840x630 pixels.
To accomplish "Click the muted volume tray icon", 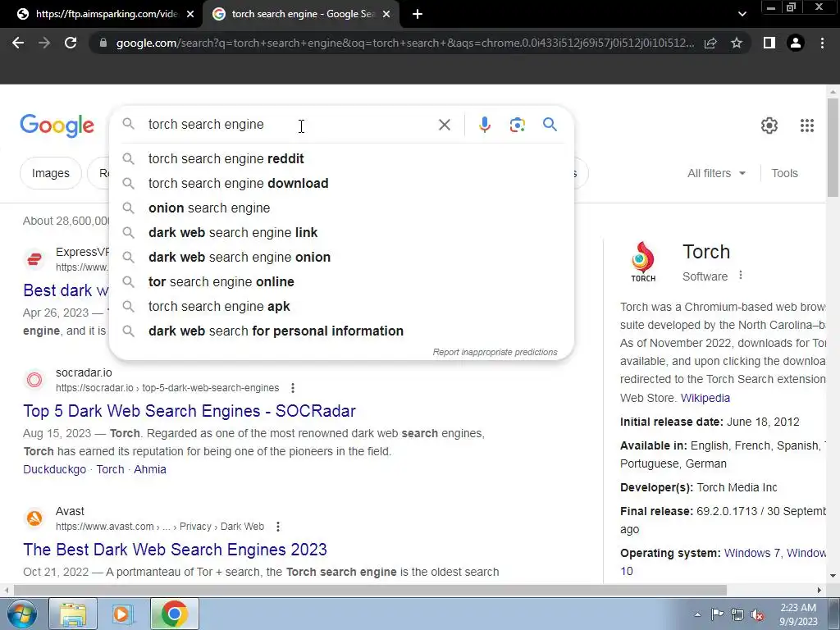I will click(757, 614).
